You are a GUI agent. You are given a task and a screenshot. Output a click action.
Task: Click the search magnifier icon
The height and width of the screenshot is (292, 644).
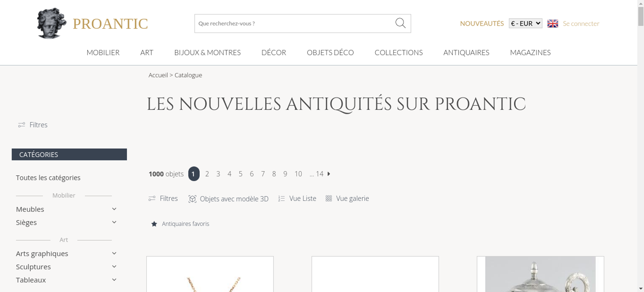click(400, 23)
